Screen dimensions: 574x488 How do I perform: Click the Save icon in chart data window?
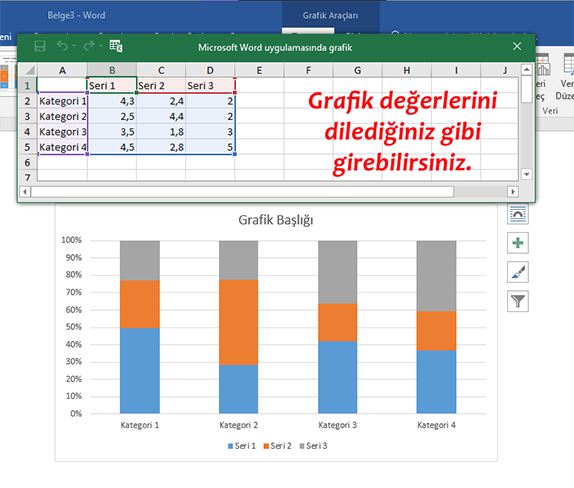pos(40,46)
